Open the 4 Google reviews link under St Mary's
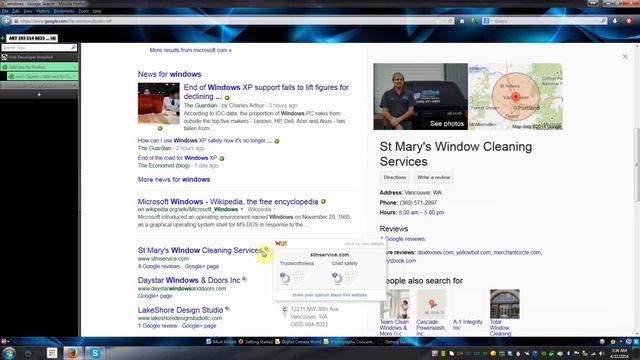640x360 pixels. click(x=159, y=267)
